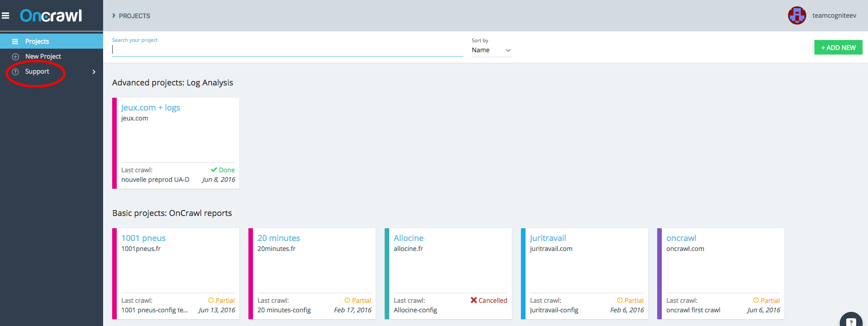The image size is (868, 326).
Task: Click the Partial status icon on Juritravail
Action: 620,300
